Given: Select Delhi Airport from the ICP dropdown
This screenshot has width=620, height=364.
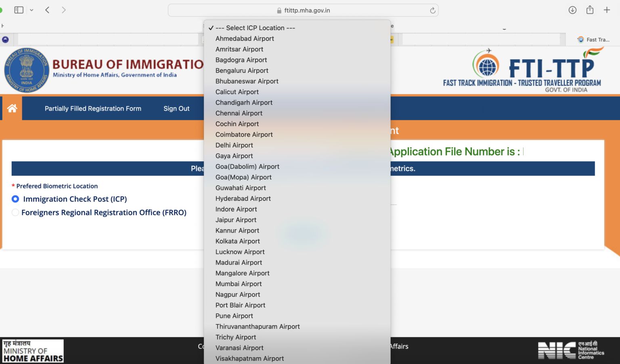Looking at the screenshot, I should pos(234,145).
